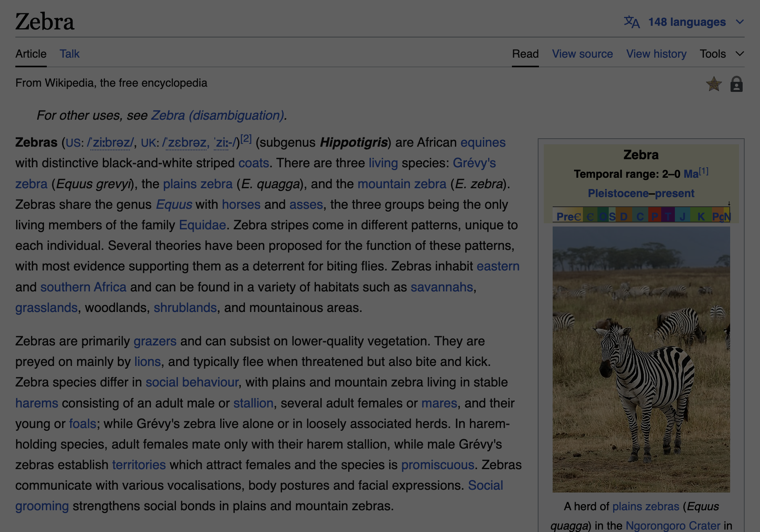Follow the harems link
This screenshot has width=760, height=532.
37,403
